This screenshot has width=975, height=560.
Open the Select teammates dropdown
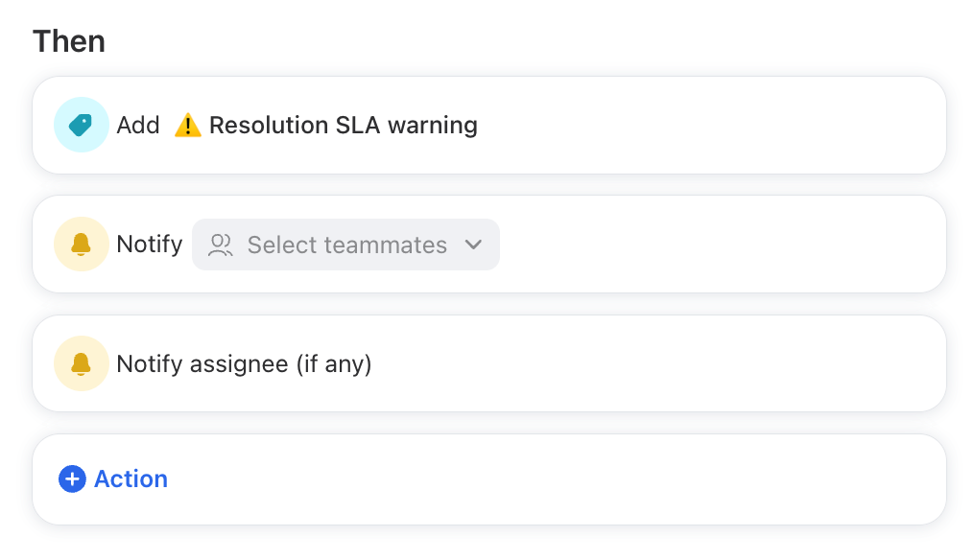point(345,245)
